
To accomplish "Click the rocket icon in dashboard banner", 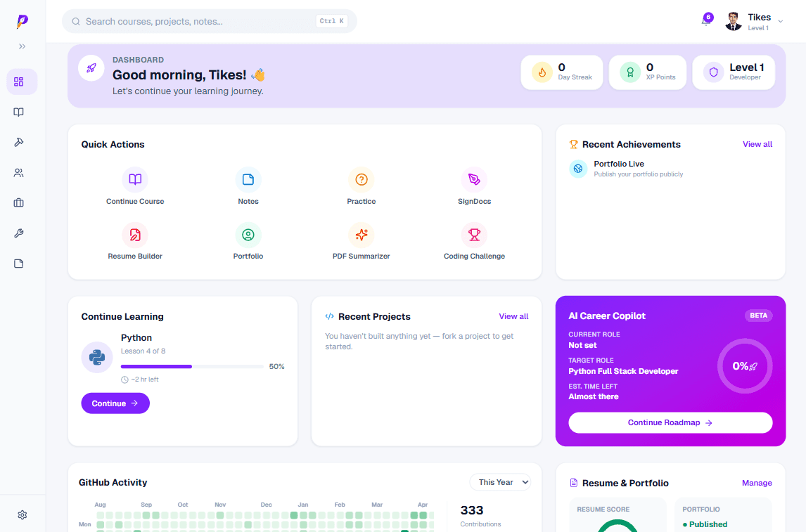I will pos(91,67).
